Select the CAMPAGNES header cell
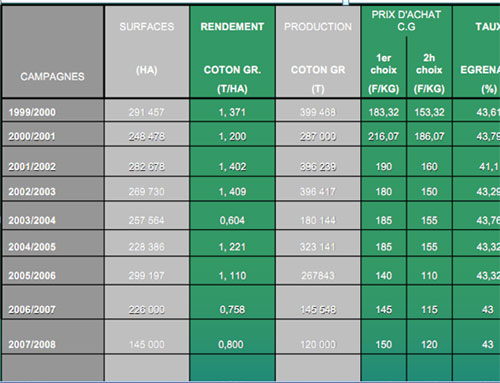Image resolution: width=500 pixels, height=383 pixels. coord(52,52)
